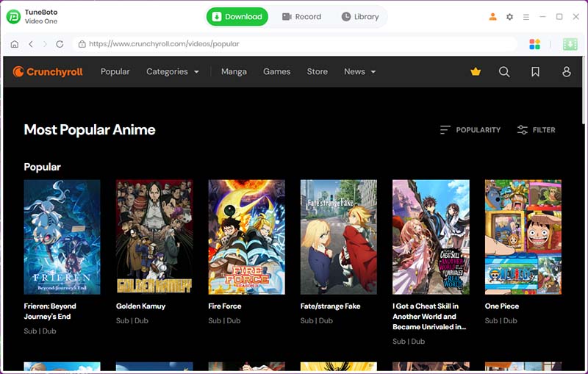Click the page vertical scrollbar
This screenshot has height=374, width=588.
[x=584, y=90]
